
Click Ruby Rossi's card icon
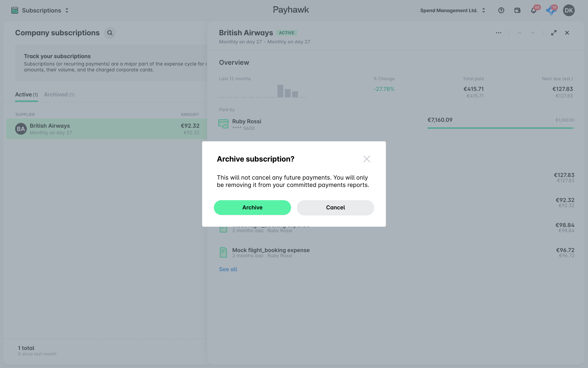(223, 124)
